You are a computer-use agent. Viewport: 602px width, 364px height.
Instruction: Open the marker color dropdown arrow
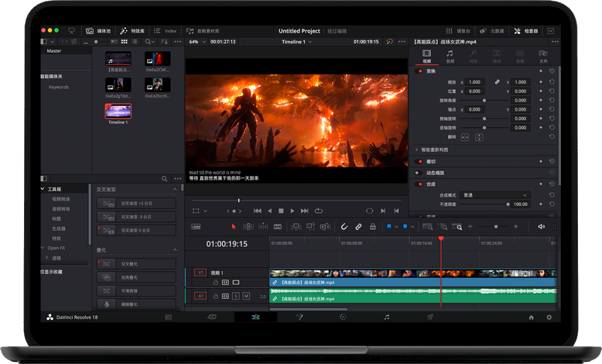pos(413,227)
